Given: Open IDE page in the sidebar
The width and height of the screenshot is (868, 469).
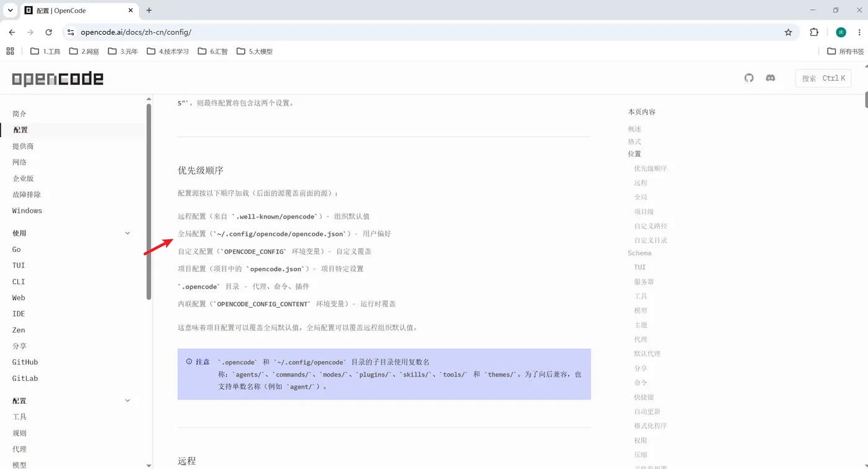Looking at the screenshot, I should 19,314.
